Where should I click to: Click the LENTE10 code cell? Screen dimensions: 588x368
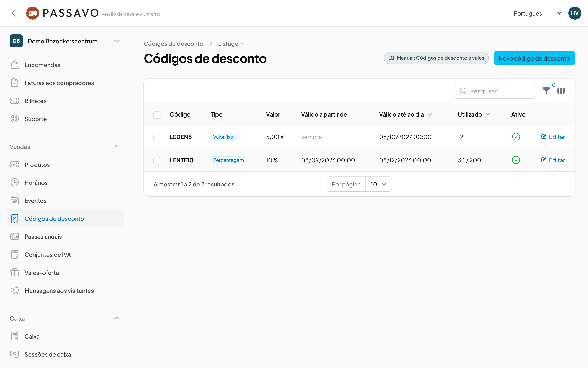tap(181, 160)
